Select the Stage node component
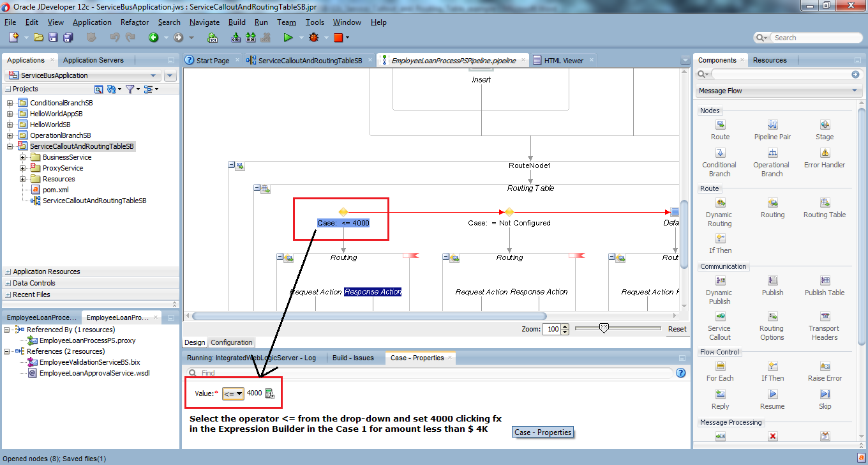Screen dimensions: 868x465 pos(825,130)
